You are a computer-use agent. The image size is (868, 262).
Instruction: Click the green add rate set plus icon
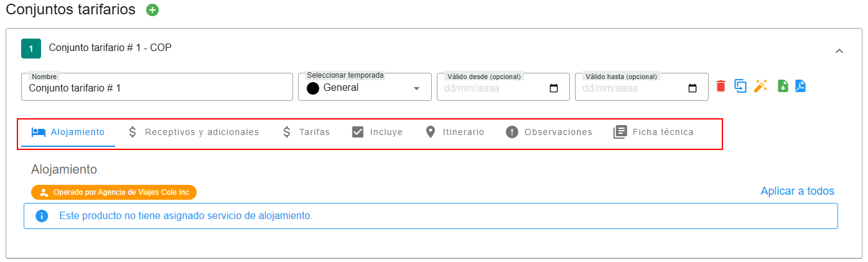(x=152, y=10)
